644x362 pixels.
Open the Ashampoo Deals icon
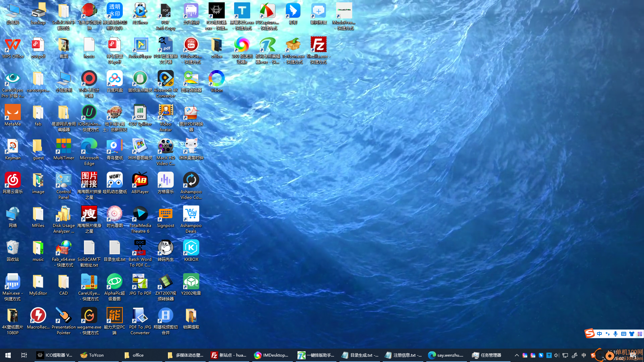(191, 220)
